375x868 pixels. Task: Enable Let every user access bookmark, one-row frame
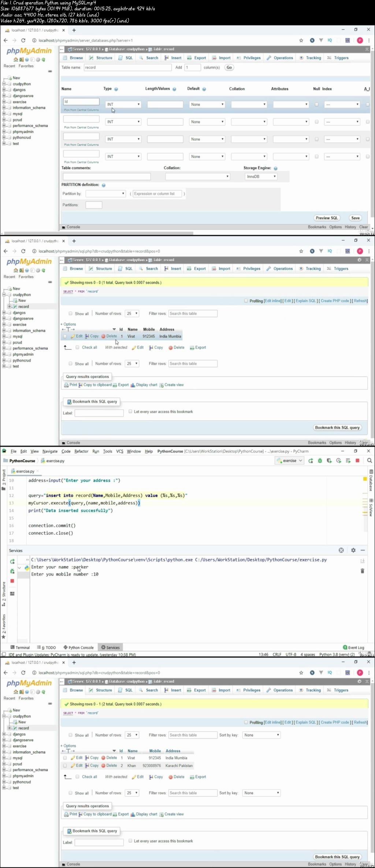pyautogui.click(x=130, y=411)
